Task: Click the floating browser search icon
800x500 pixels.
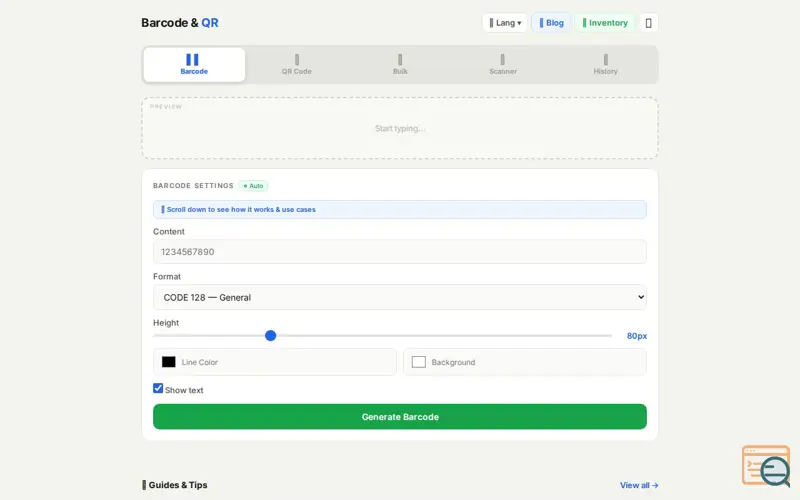Action: click(766, 465)
